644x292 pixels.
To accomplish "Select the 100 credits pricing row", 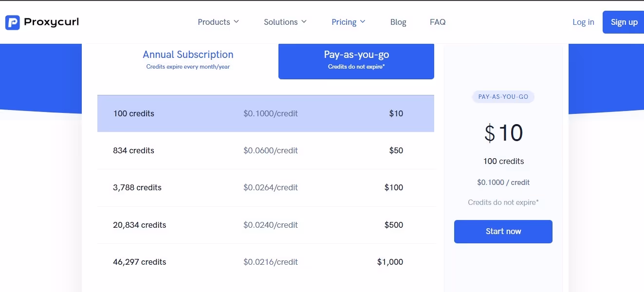I will (x=266, y=113).
